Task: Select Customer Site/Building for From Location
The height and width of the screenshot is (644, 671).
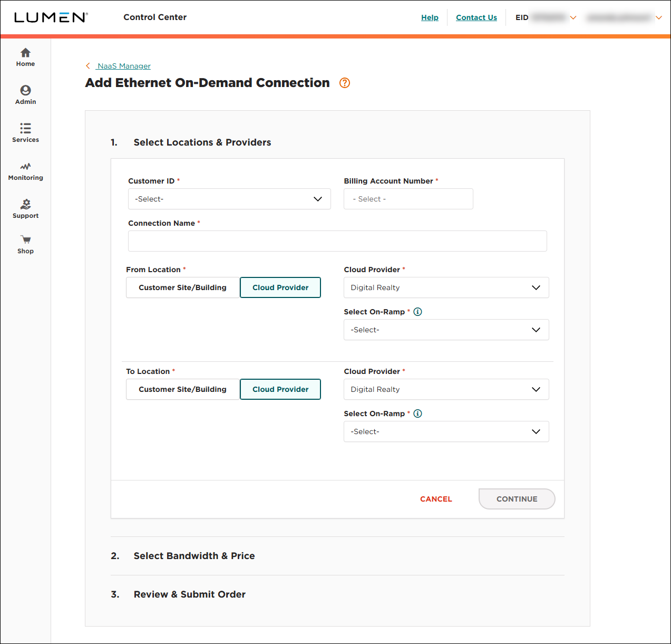Action: click(x=182, y=287)
